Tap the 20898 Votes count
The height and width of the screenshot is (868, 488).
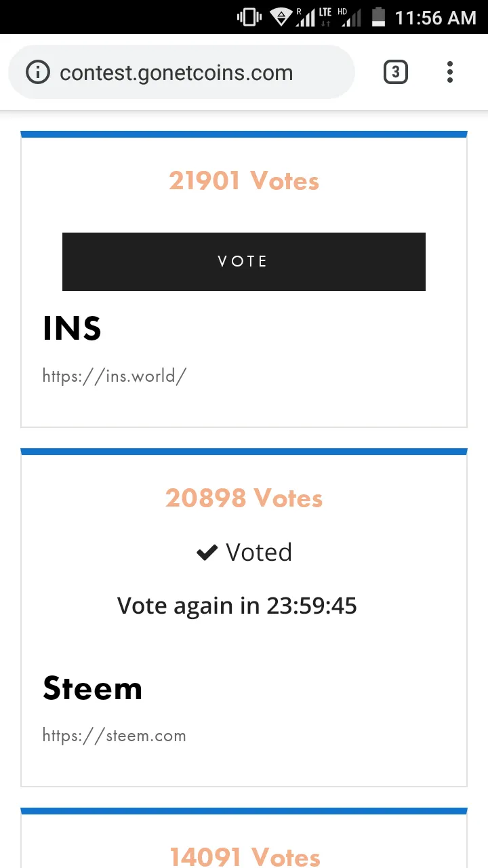[244, 498]
